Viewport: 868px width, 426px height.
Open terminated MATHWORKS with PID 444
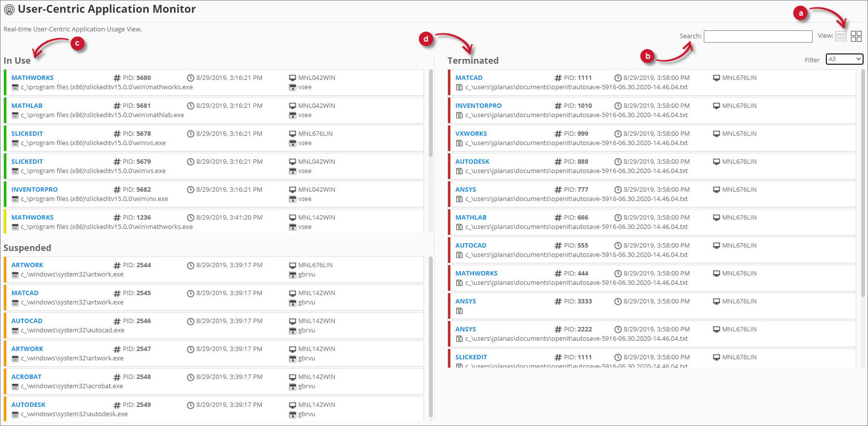(476, 273)
